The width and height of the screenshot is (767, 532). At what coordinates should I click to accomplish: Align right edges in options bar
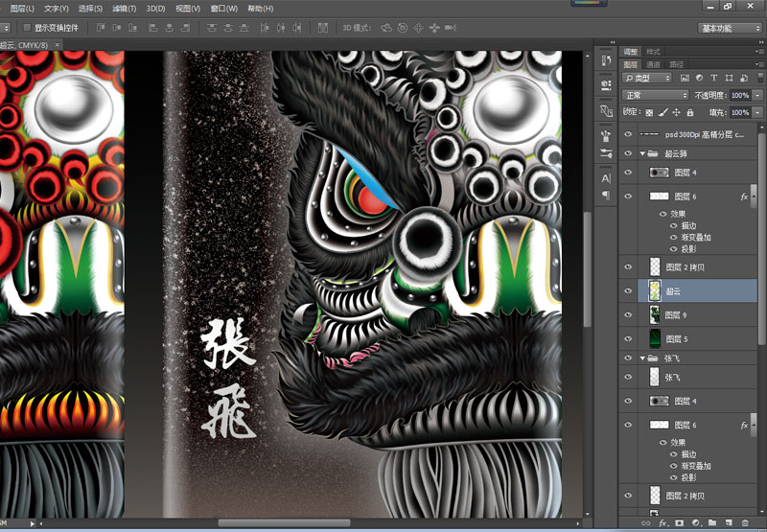point(185,28)
